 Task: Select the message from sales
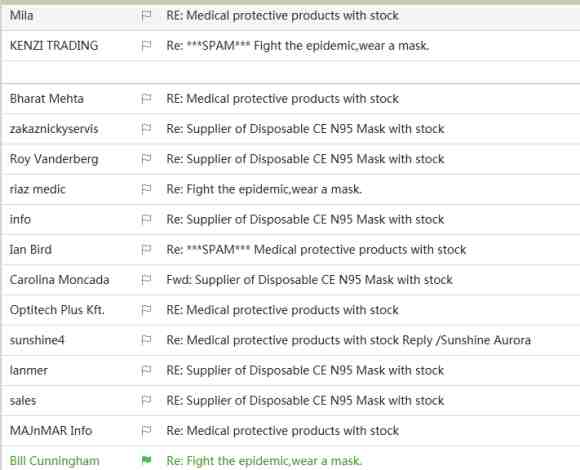pyautogui.click(x=290, y=400)
